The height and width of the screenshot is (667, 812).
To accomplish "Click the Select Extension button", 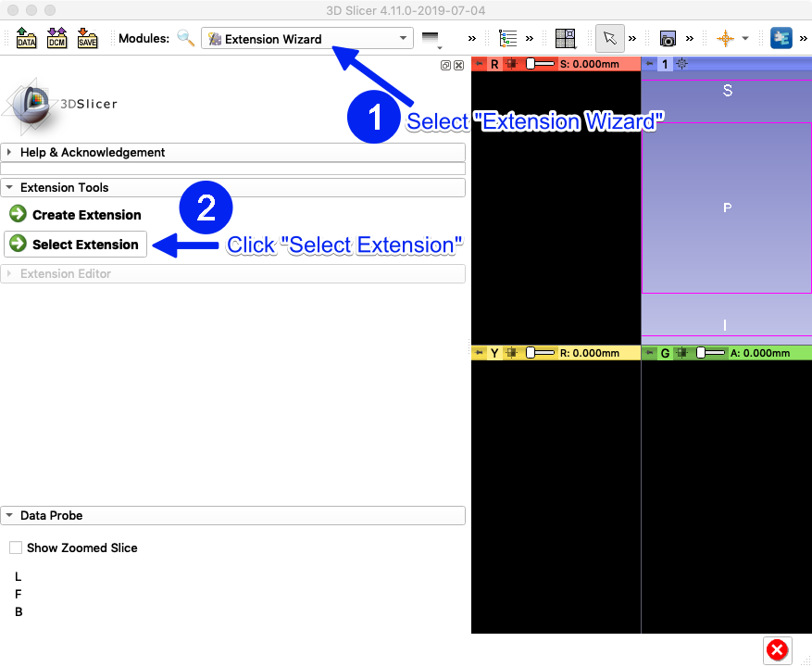I will click(76, 244).
